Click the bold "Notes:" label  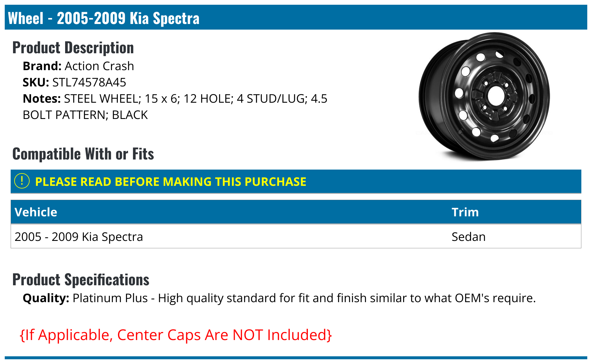(x=42, y=99)
